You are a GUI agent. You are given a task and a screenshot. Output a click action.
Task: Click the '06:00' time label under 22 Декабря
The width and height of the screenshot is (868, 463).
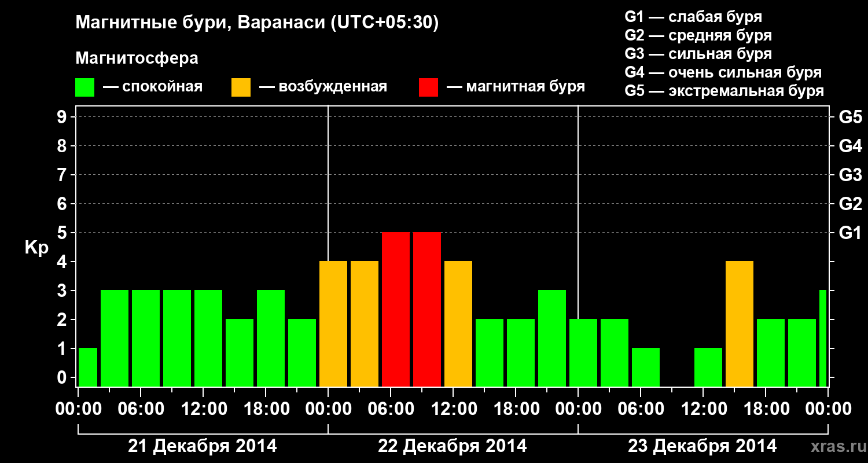point(391,409)
